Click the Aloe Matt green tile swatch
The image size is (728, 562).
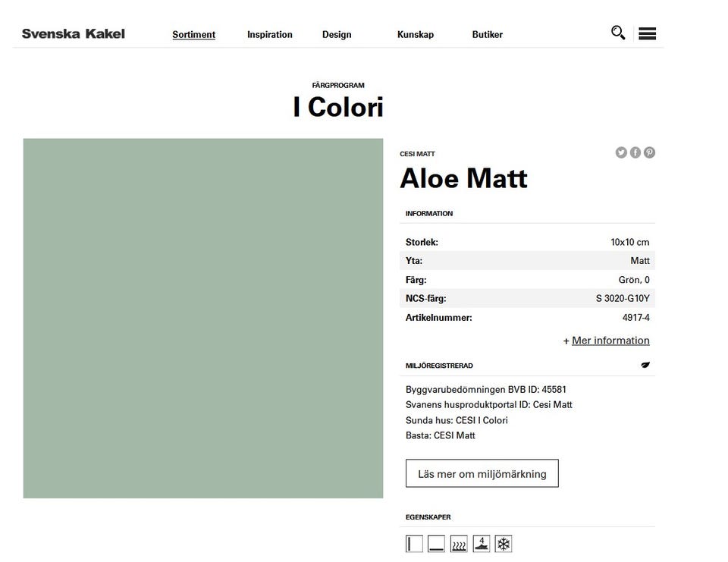(x=203, y=318)
